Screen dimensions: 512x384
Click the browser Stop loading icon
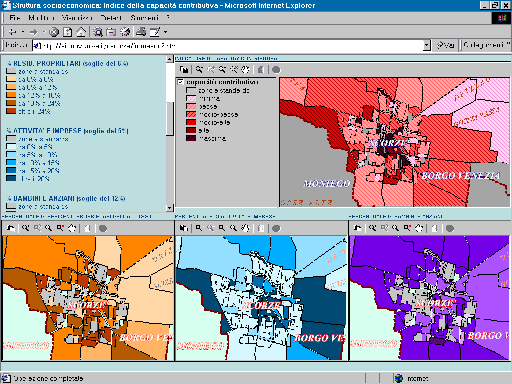click(54, 32)
